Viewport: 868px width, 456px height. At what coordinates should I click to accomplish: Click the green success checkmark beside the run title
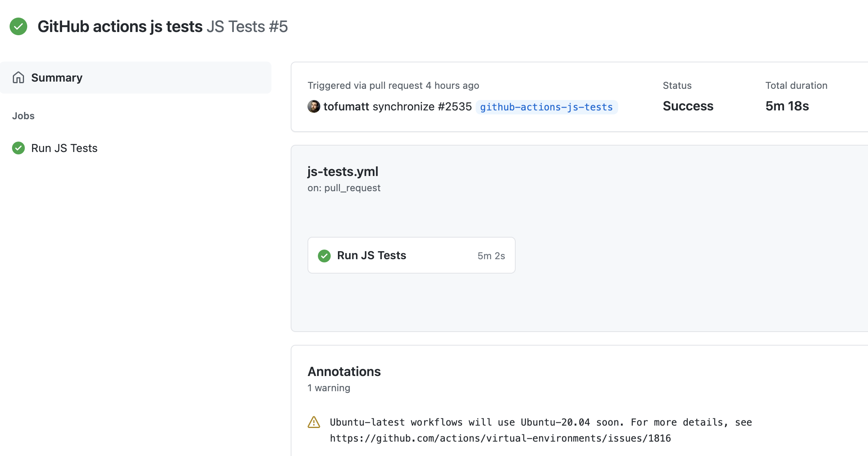(x=18, y=26)
